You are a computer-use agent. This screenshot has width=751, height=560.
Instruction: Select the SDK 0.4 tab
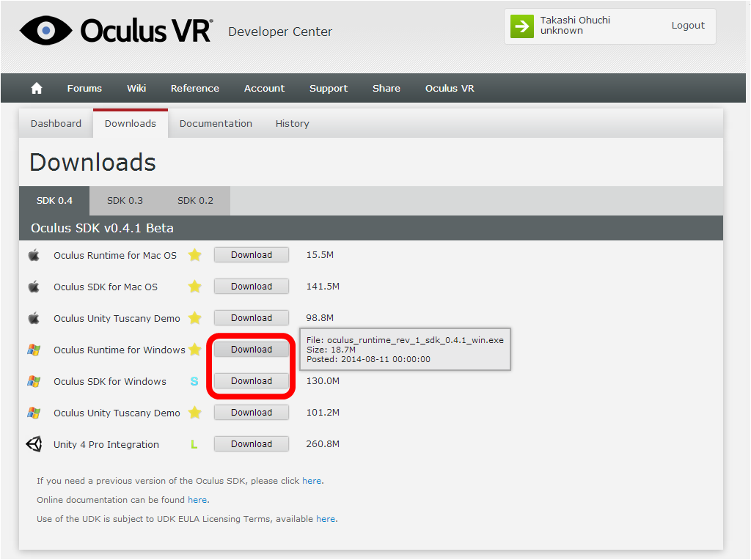[54, 201]
